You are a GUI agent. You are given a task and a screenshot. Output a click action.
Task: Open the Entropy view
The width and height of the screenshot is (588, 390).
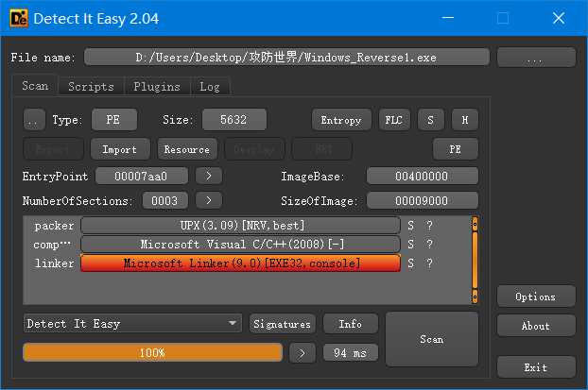341,120
